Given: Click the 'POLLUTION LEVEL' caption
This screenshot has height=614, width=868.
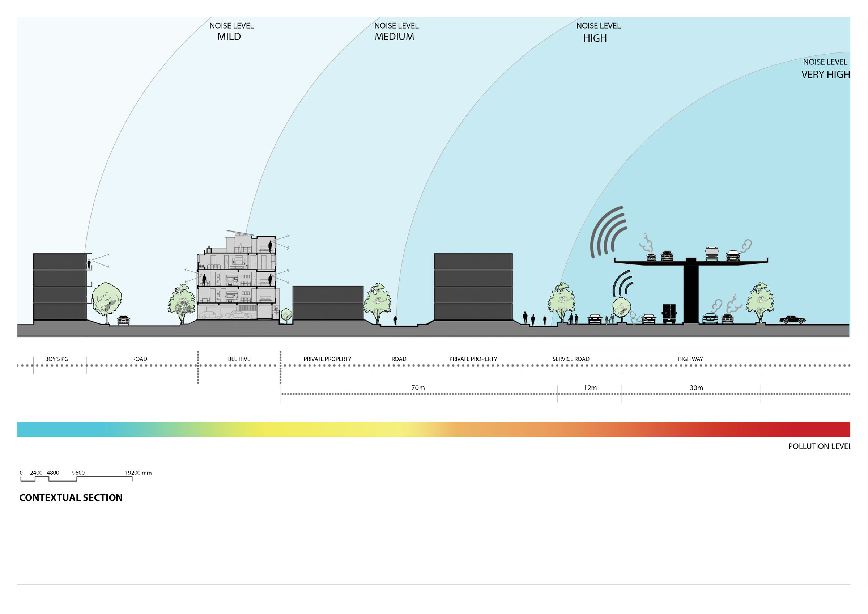Looking at the screenshot, I should coord(819,446).
